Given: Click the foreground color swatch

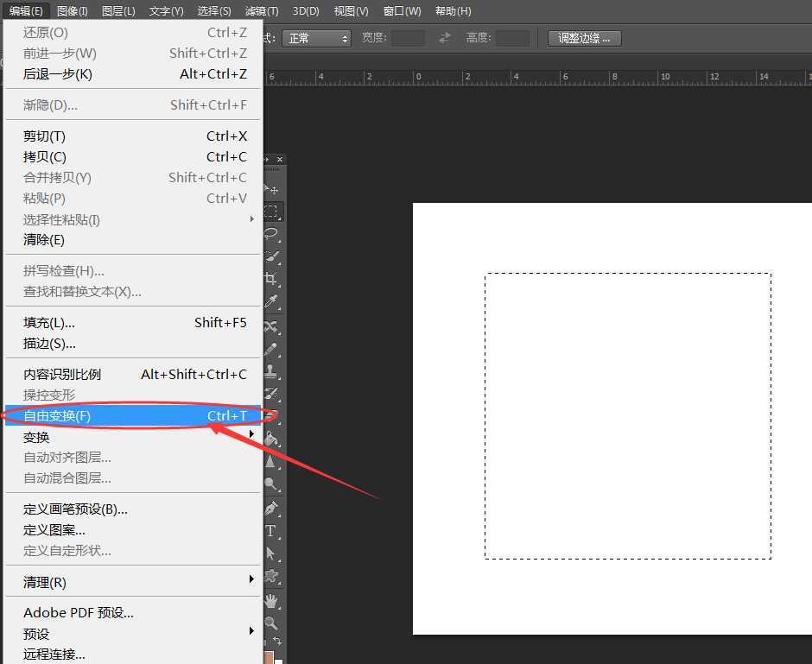Looking at the screenshot, I should pyautogui.click(x=268, y=658).
